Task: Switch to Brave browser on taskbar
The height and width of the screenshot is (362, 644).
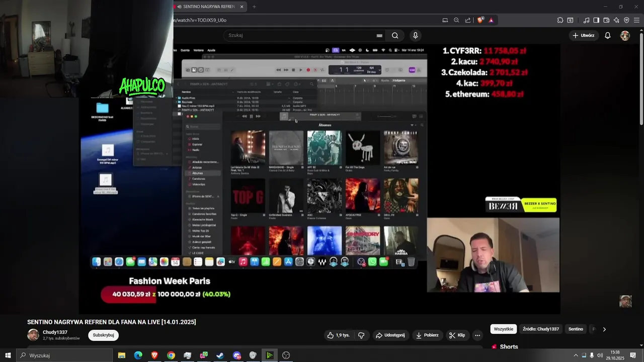Action: point(154,355)
